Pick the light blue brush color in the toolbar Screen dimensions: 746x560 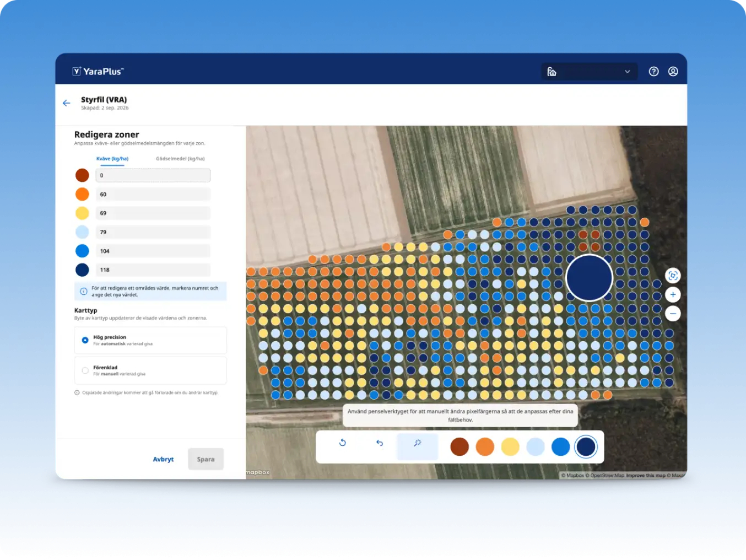[536, 446]
